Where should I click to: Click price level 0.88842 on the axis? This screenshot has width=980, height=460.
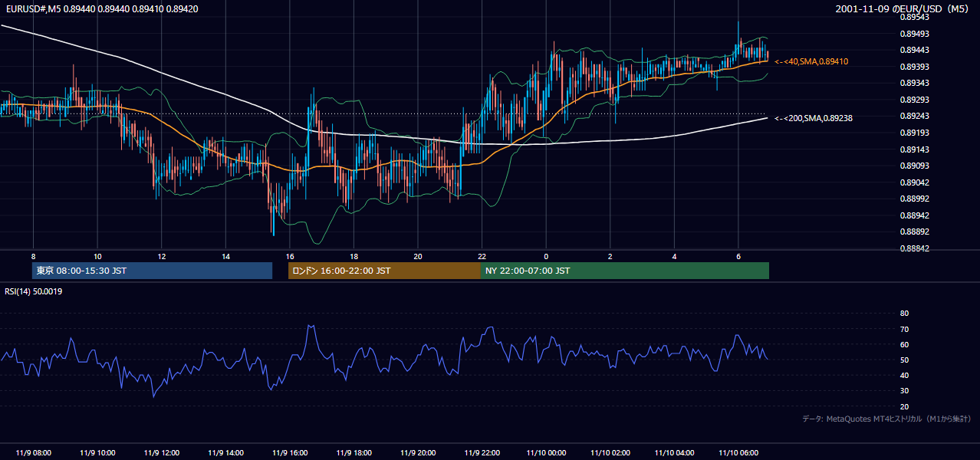916,248
